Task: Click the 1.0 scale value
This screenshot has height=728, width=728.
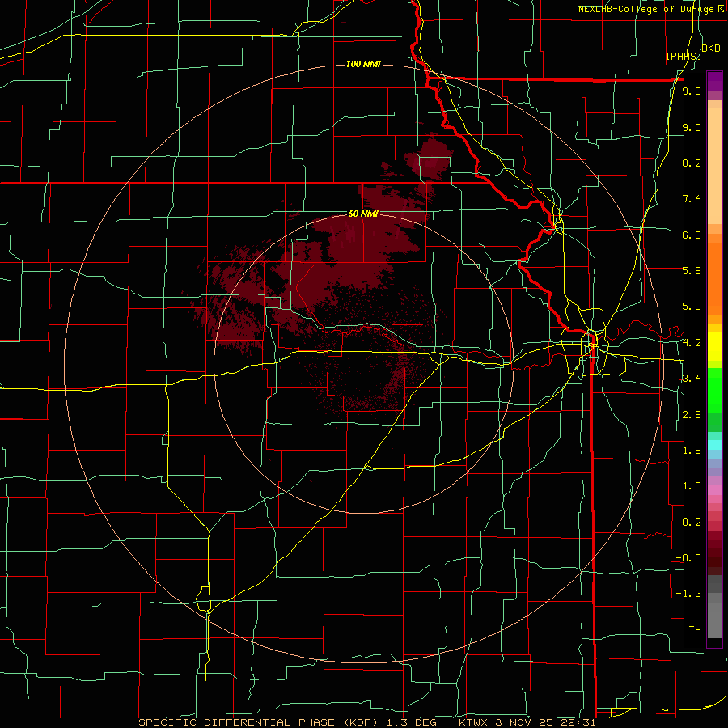Action: (692, 486)
